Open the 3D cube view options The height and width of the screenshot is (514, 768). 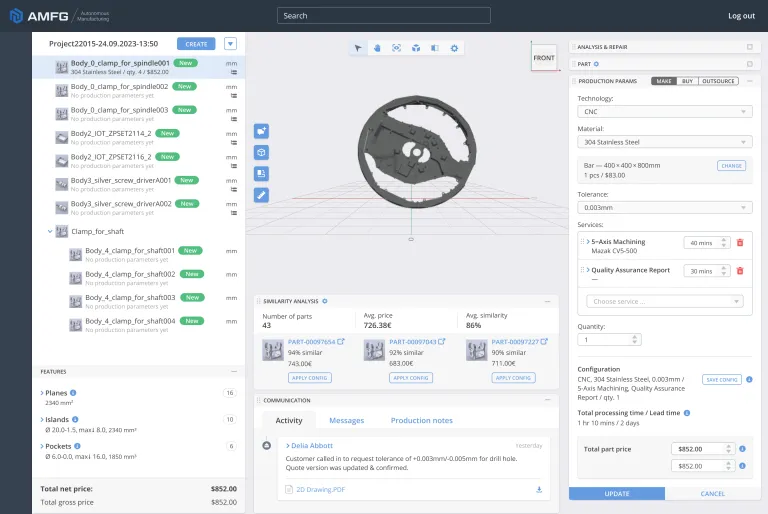point(416,48)
